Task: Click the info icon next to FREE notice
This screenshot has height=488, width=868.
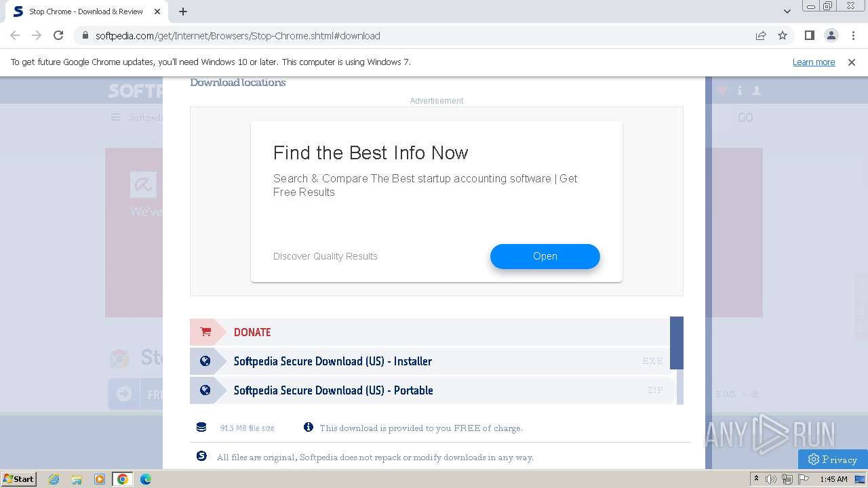Action: click(x=309, y=427)
